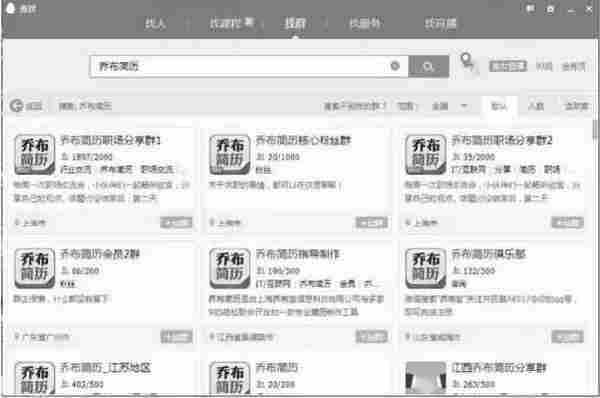Open group title 乔布简历职场分享群2

[x=502, y=140]
